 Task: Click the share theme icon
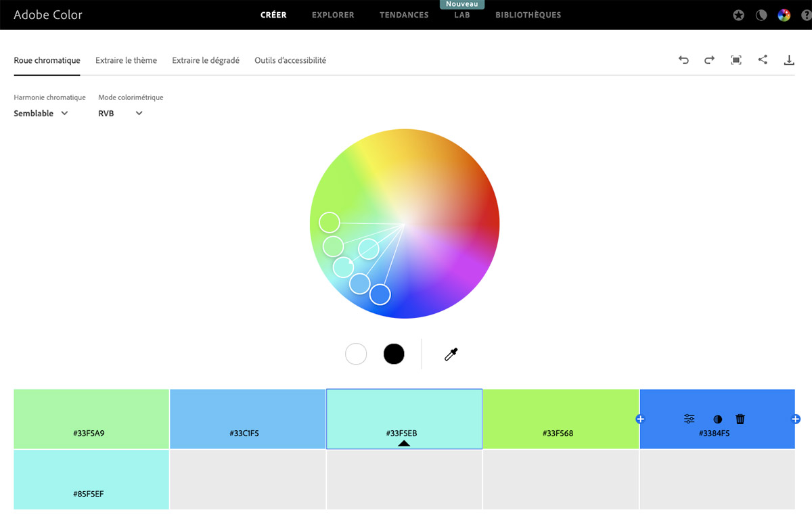click(x=763, y=60)
